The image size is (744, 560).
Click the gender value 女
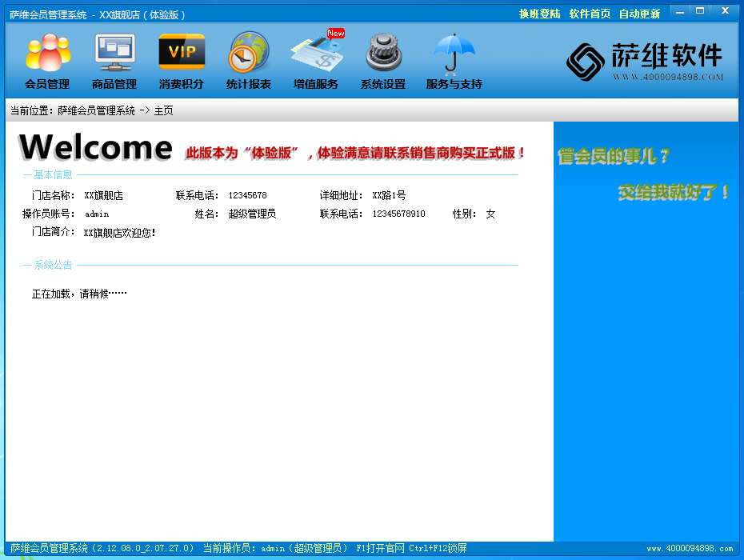click(490, 214)
